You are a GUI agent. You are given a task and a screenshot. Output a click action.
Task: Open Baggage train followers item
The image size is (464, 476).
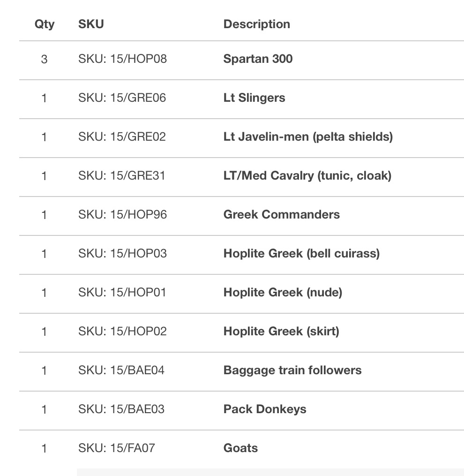point(292,370)
